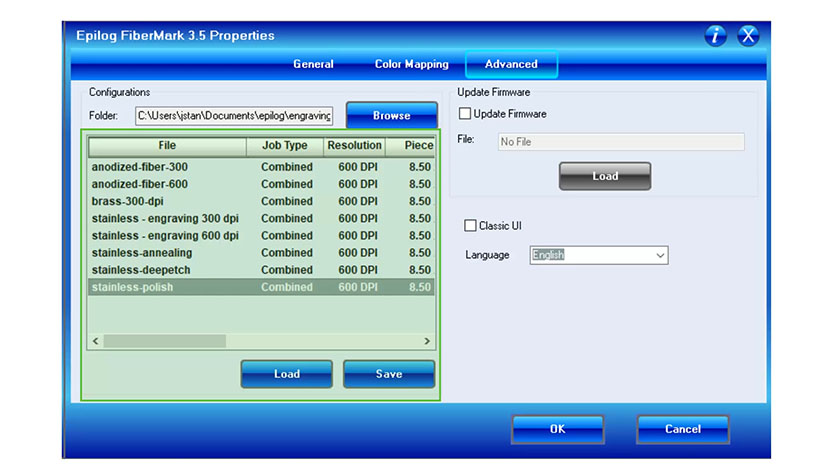Click Browse to choose configurations folder
Screen dimensions: 830x473
(x=391, y=115)
